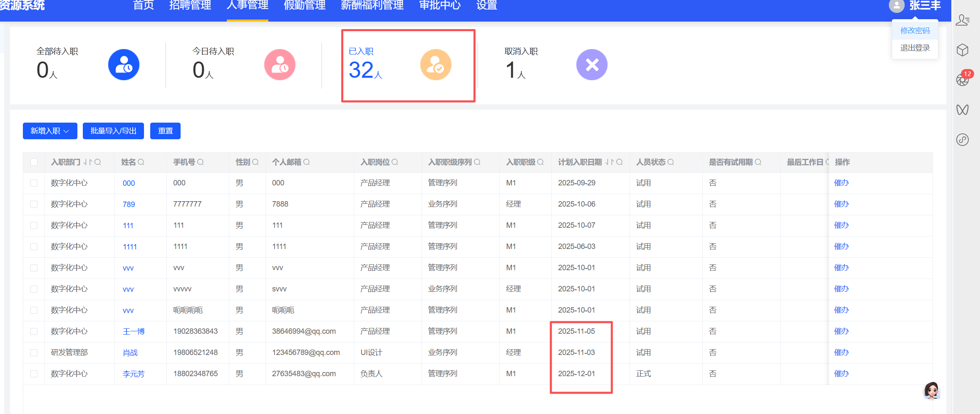This screenshot has width=980, height=414.
Task: Open the 招聘管理 menu
Action: pos(190,5)
